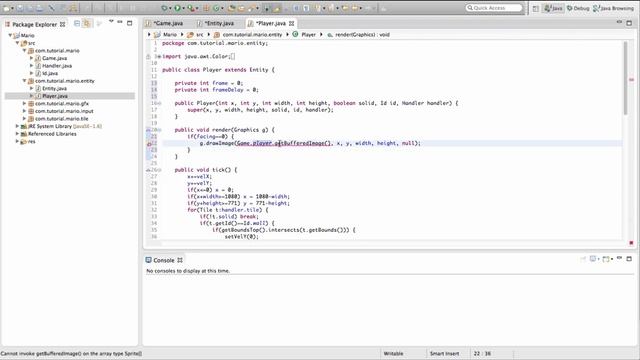Click the editor vertical scrollbar
640x360 pixels.
coord(625,78)
